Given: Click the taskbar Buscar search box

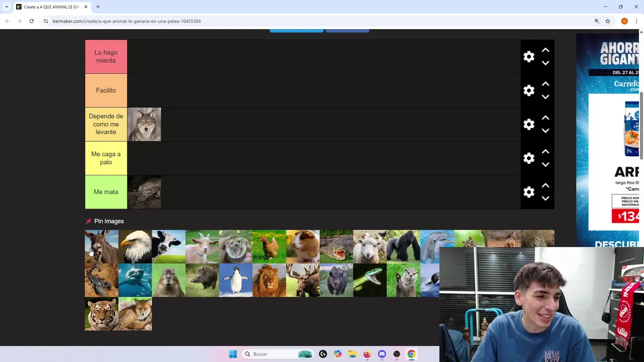Looking at the screenshot, I should tap(278, 354).
